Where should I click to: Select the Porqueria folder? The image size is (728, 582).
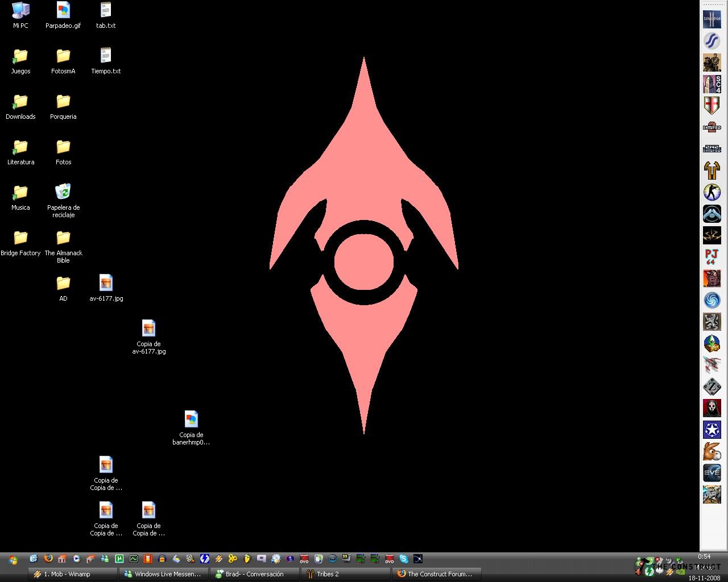(63, 106)
